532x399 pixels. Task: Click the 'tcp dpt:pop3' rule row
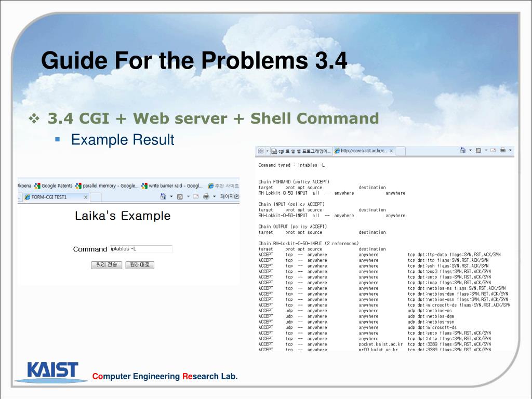(x=375, y=271)
